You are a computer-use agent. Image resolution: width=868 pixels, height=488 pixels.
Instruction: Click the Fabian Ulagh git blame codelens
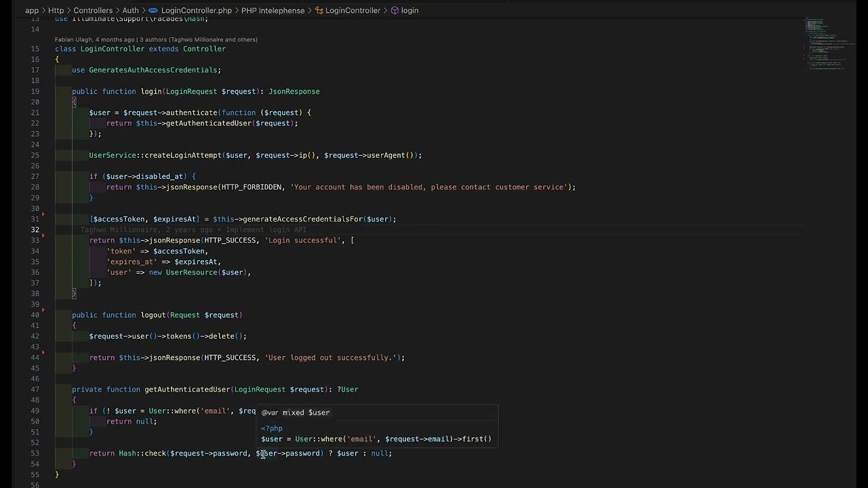click(x=95, y=39)
